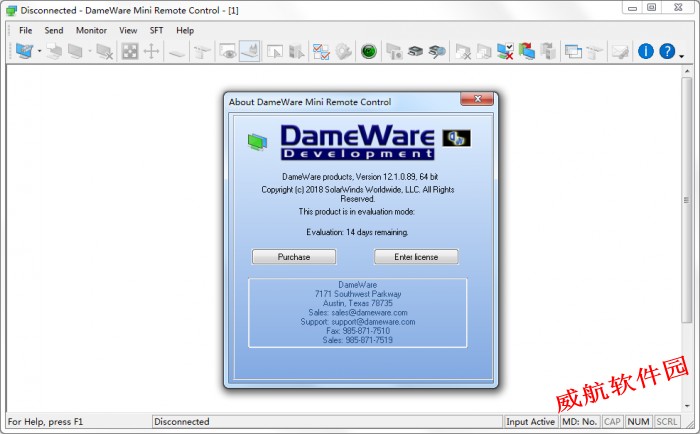Click the grayed single monitor toolbar icon
700x434 pixels.
pos(75,51)
